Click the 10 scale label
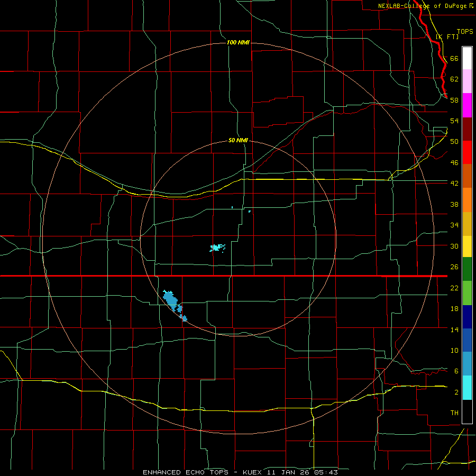This screenshot has width=476, height=476. [454, 351]
